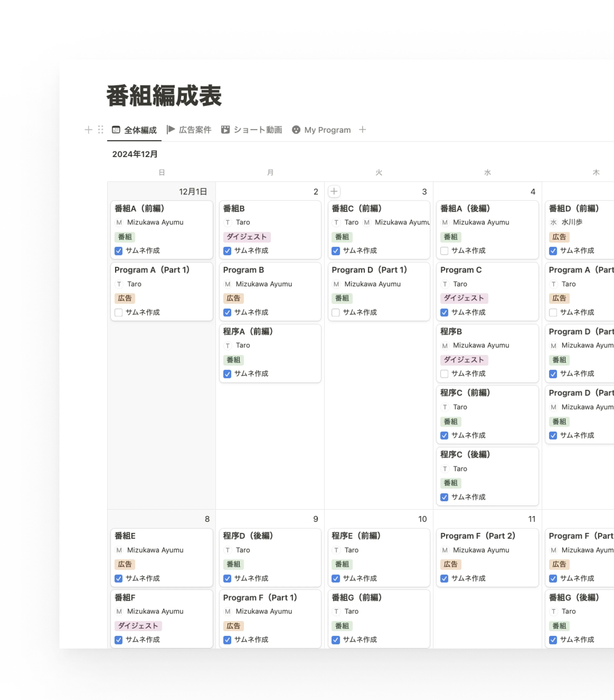Screen dimensions: 614x700
Task: Click the calendar icon of 全体編成 tab
Action: tap(116, 130)
